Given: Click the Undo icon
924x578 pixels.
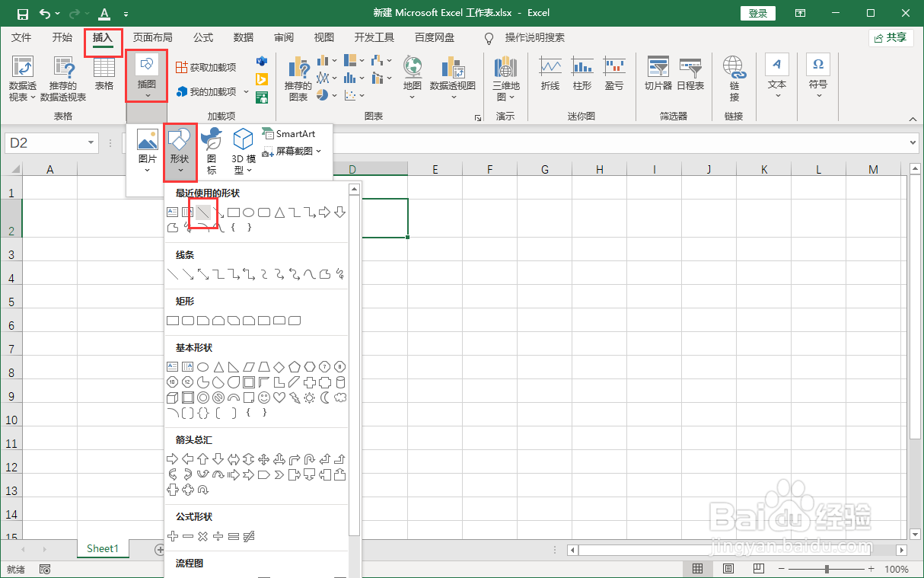Looking at the screenshot, I should [45, 13].
